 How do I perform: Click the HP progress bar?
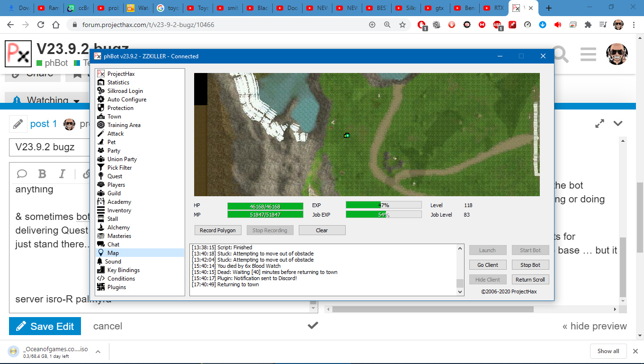(265, 206)
